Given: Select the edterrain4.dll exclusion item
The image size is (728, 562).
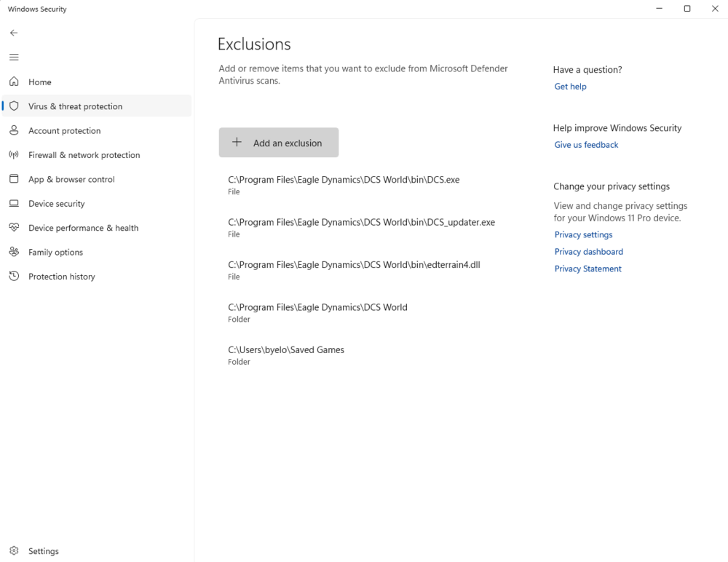Looking at the screenshot, I should 354,269.
